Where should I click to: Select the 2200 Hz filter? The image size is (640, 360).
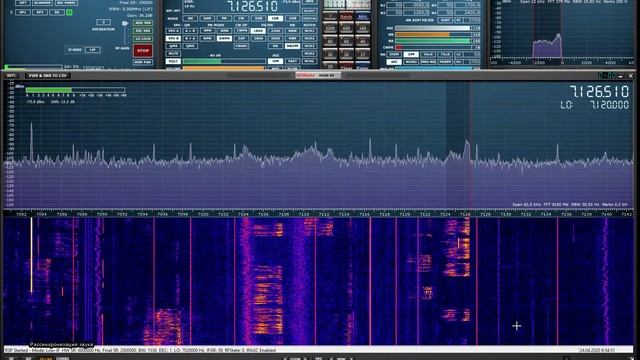coord(276,31)
